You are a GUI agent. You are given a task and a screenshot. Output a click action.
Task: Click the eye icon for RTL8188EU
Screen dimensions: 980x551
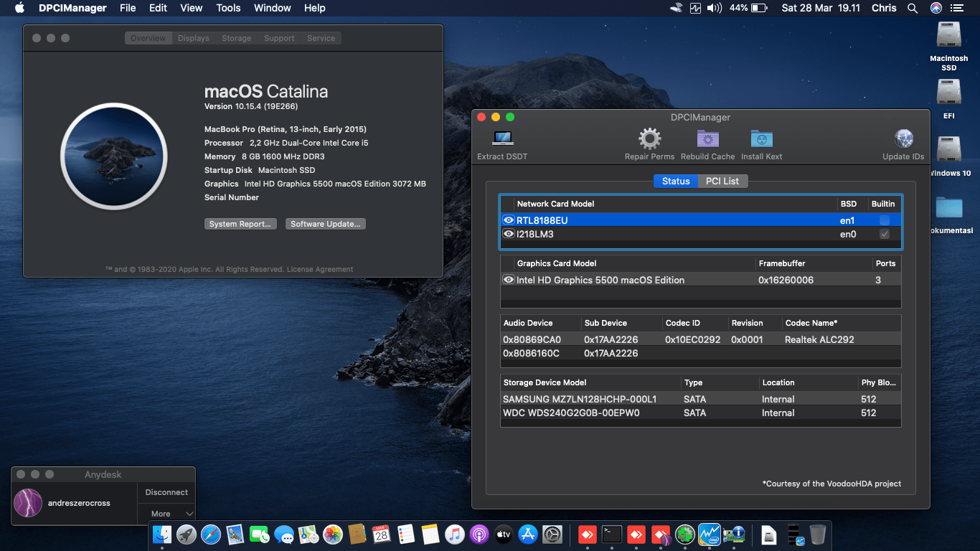click(x=509, y=220)
